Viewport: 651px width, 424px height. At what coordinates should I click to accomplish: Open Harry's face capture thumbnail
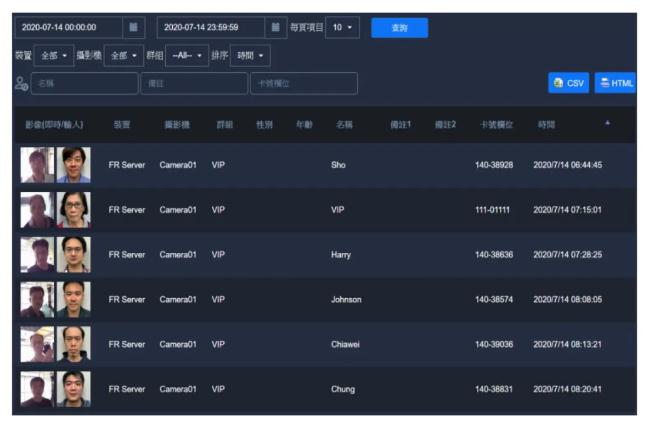point(38,254)
